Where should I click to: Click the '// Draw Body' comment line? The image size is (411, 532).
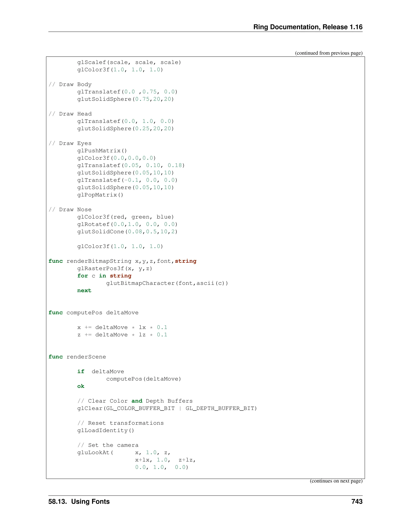tap(70, 85)
